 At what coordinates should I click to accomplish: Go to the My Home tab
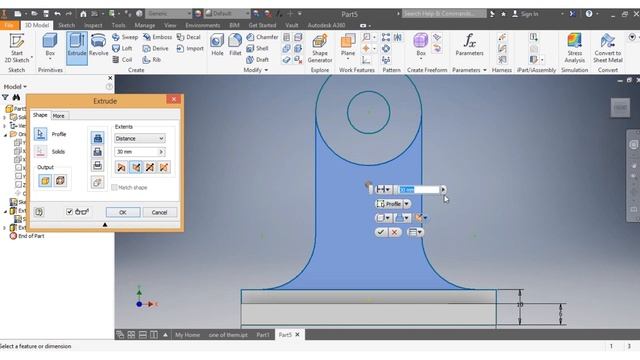pos(187,335)
